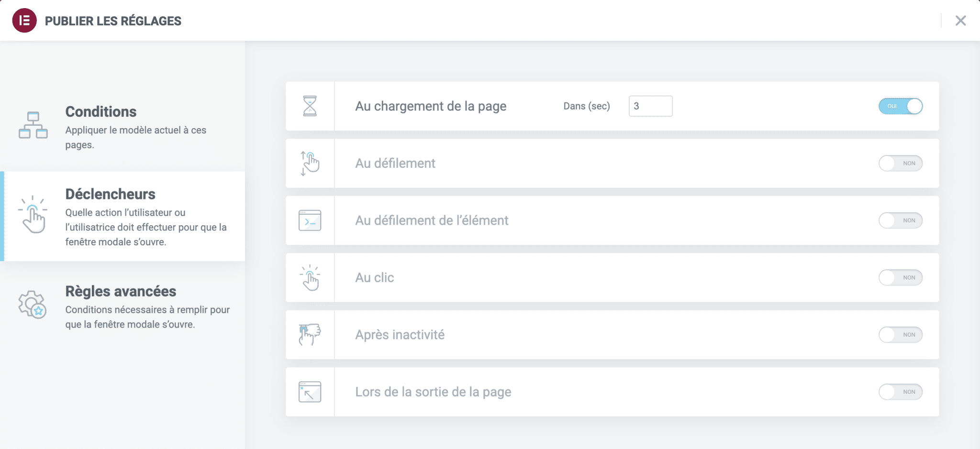Click the hourglass icon for page load trigger

[310, 106]
